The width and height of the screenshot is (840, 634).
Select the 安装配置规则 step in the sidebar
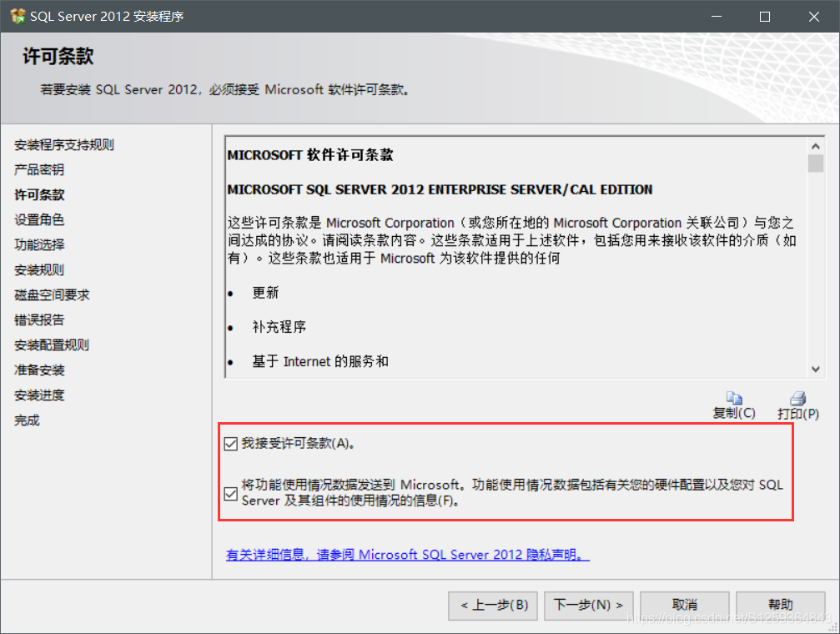(x=52, y=345)
